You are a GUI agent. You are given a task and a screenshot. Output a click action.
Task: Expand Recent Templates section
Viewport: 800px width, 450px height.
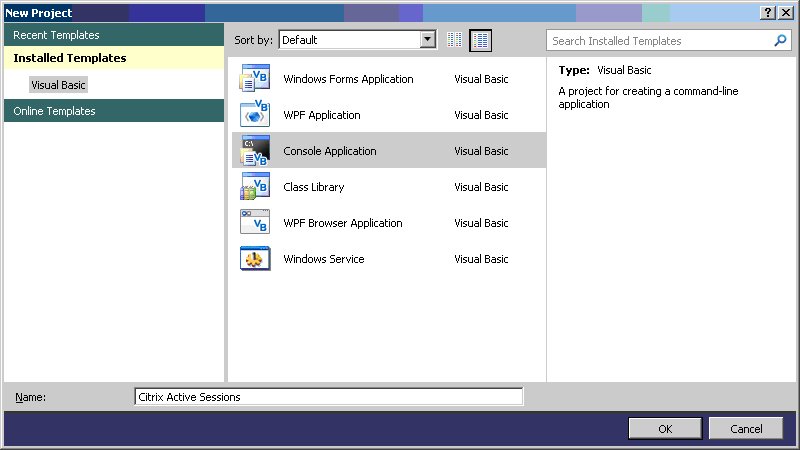(114, 35)
